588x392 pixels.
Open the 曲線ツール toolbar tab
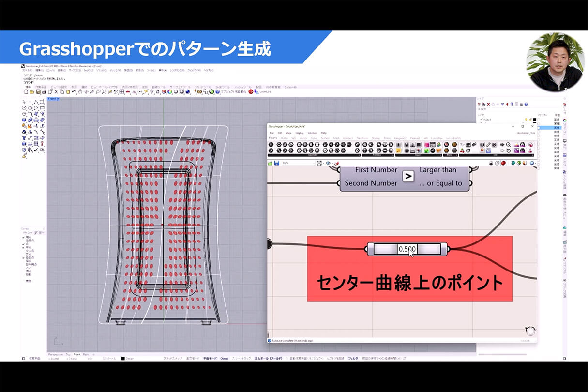158,87
